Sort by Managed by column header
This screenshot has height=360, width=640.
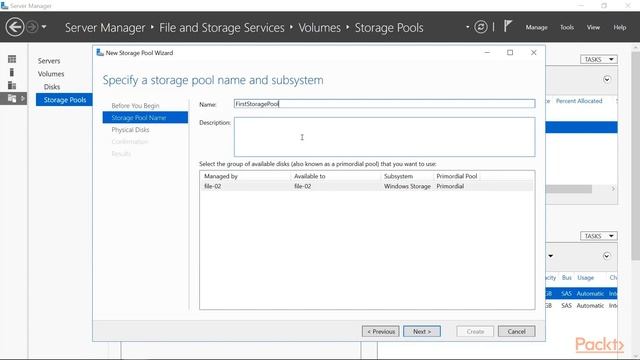pyautogui.click(x=221, y=176)
